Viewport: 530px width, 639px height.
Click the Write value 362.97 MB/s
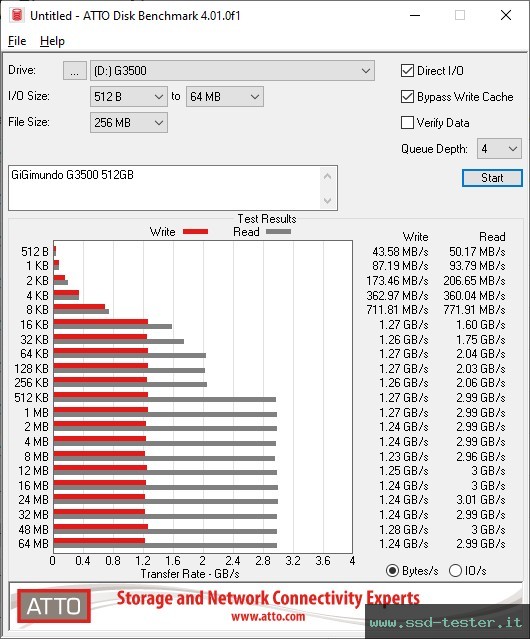click(397, 295)
